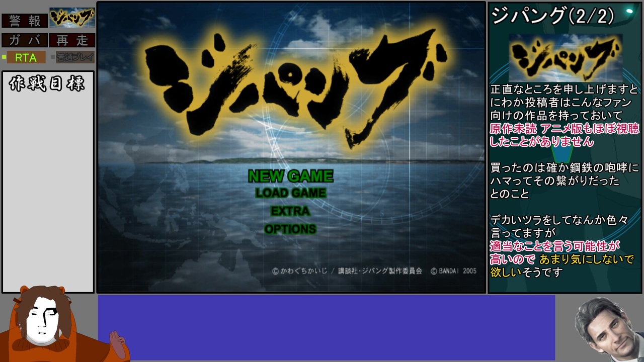
Task: Click the small ジパング logo beside 警報
Action: click(72, 18)
